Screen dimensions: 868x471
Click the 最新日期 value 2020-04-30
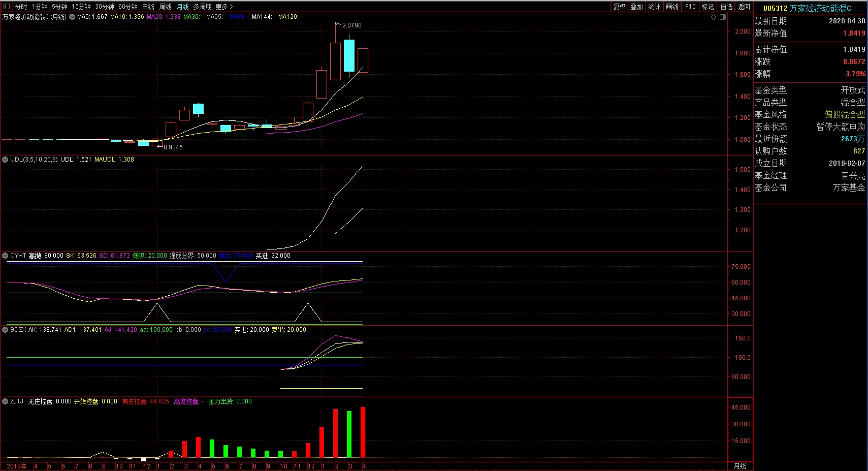(847, 21)
